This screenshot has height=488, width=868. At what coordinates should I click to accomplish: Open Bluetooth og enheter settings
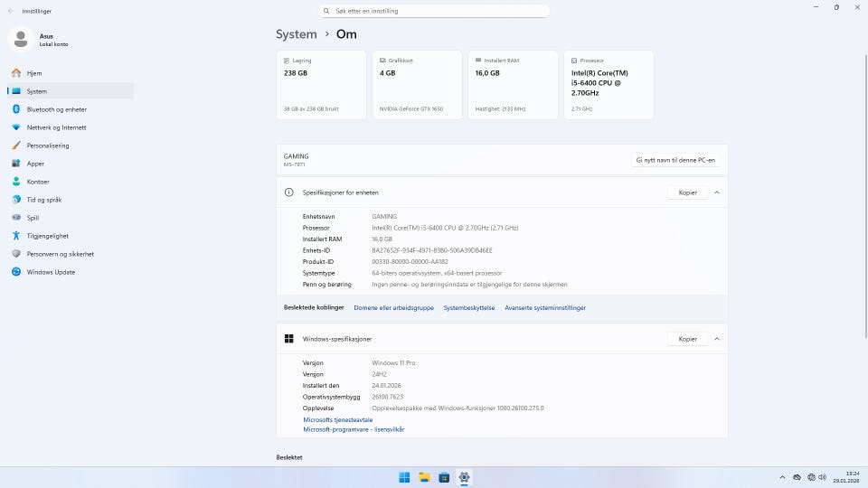56,109
